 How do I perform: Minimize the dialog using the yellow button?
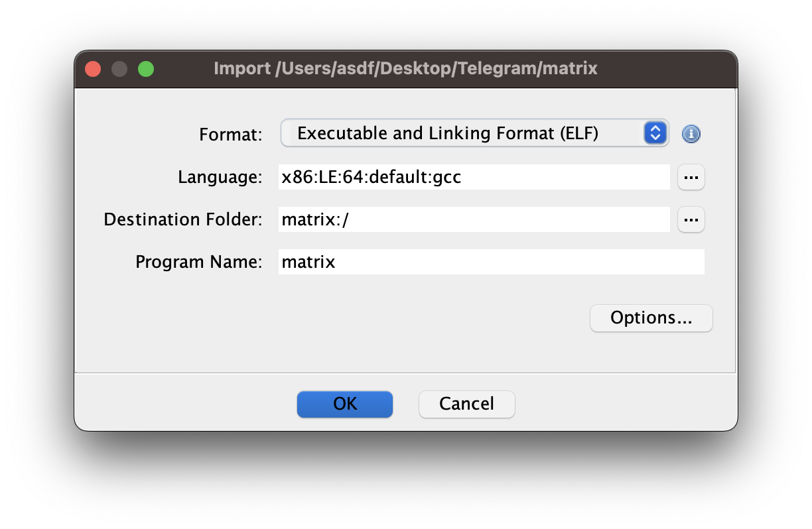click(119, 69)
